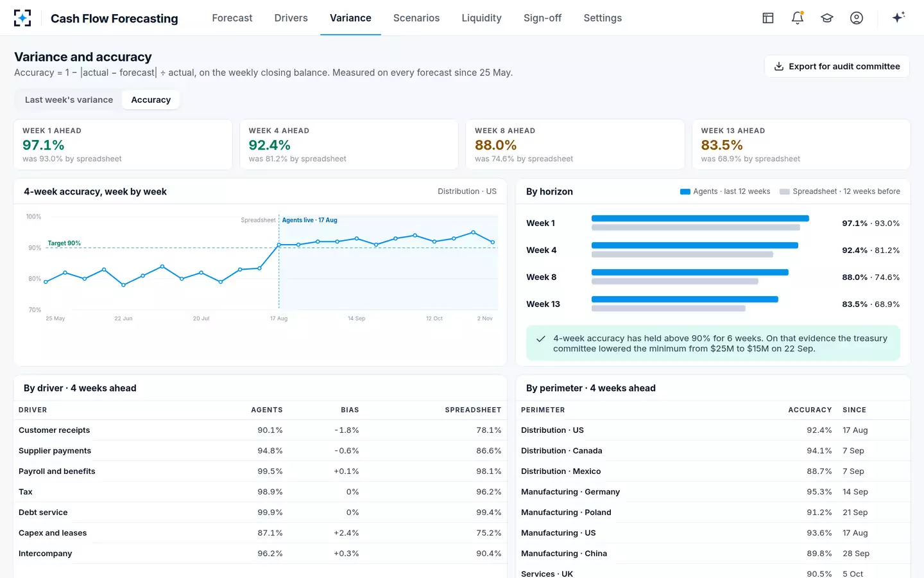The image size is (924, 578).
Task: Click the Cash Flow Forecasting logo icon
Action: point(22,18)
